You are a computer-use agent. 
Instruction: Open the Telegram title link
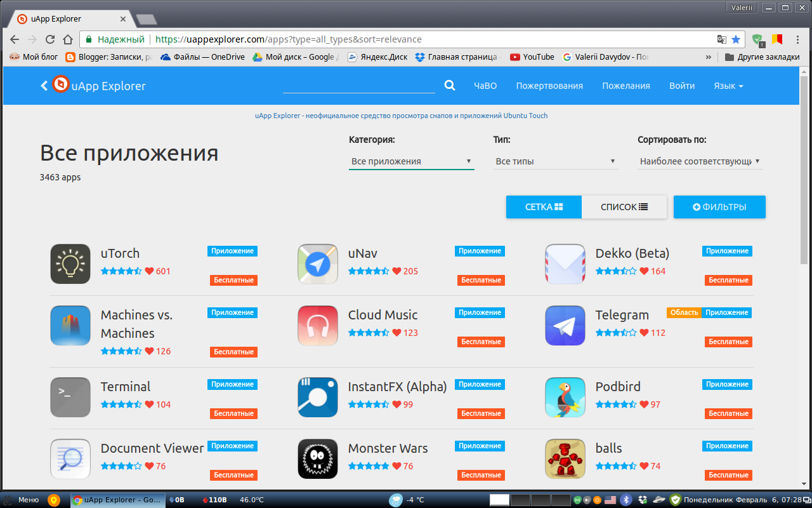click(622, 315)
